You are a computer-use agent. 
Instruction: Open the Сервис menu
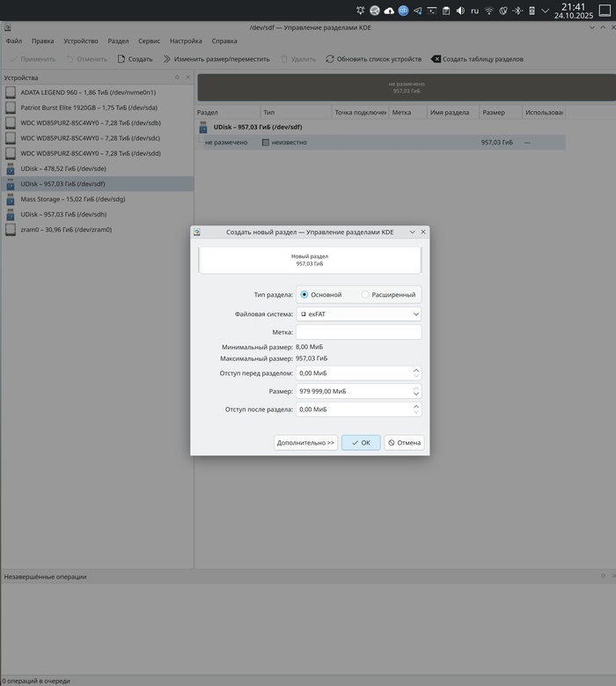[149, 41]
